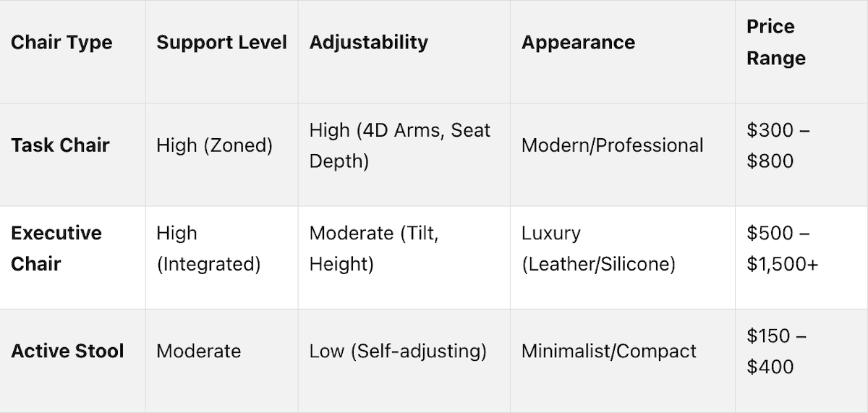Viewport: 868px width, 413px height.
Task: Select the Price Range column header
Action: (776, 42)
